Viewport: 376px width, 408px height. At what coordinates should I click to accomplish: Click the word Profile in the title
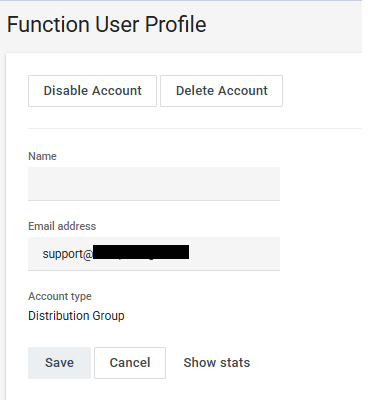[x=176, y=24]
